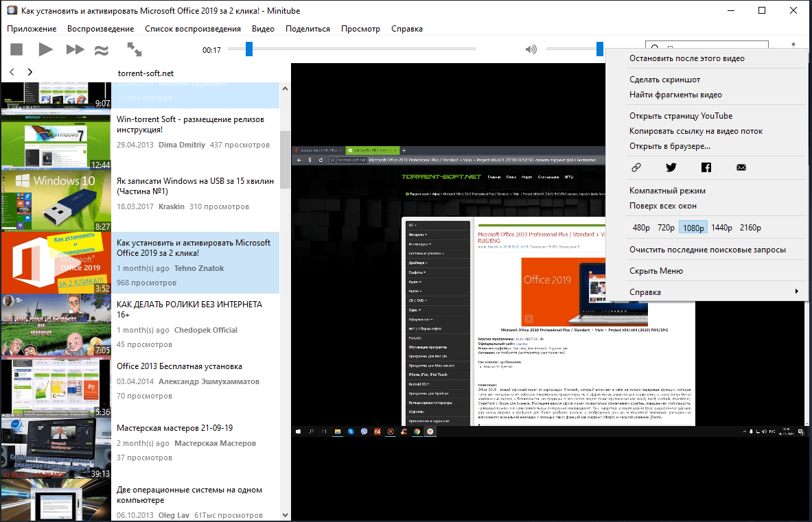The image size is (812, 522).
Task: Click the volume slider handle
Action: pyautogui.click(x=600, y=49)
